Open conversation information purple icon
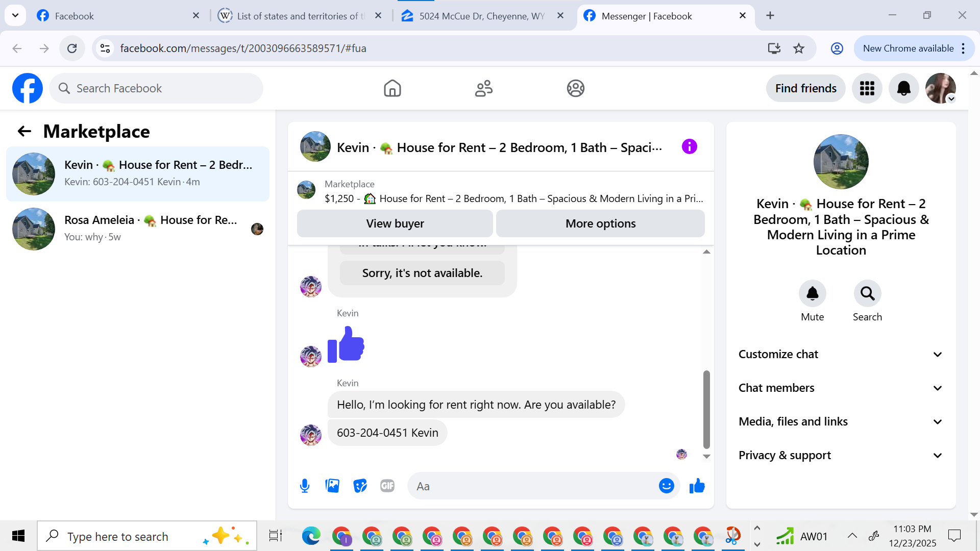 tap(689, 147)
